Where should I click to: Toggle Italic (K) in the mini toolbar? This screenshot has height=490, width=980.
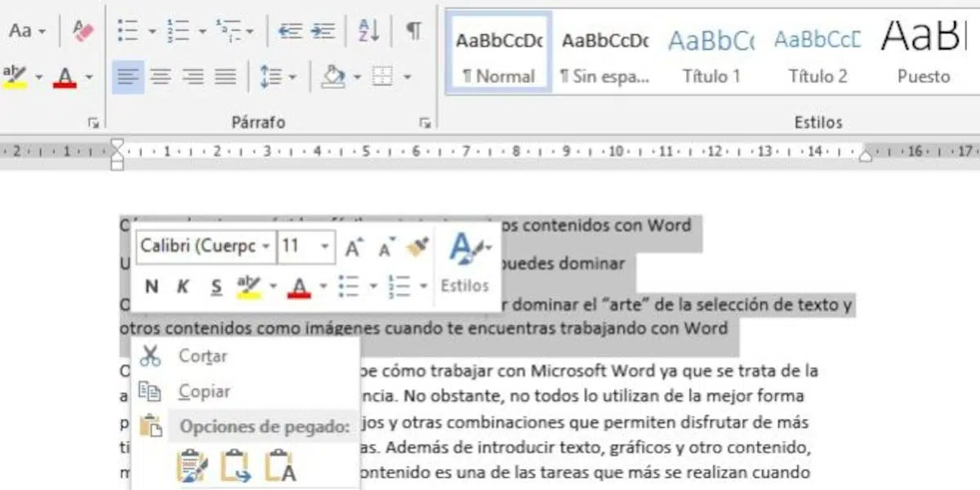183,286
